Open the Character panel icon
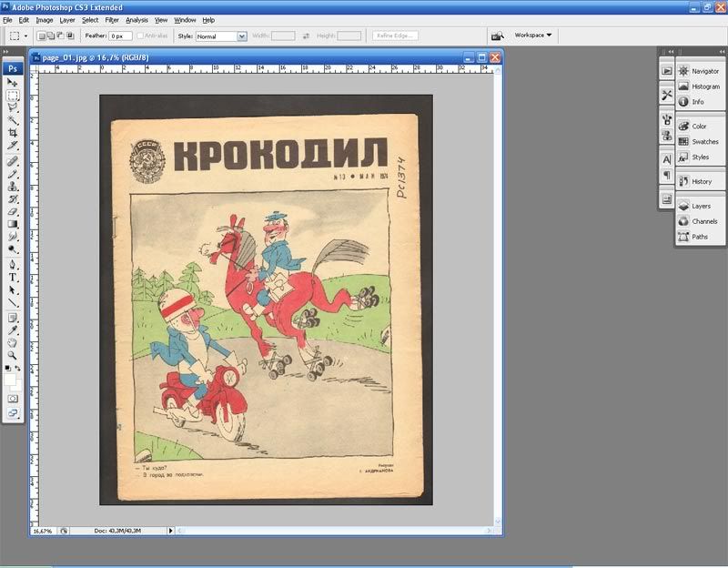The width and height of the screenshot is (728, 568). (667, 160)
